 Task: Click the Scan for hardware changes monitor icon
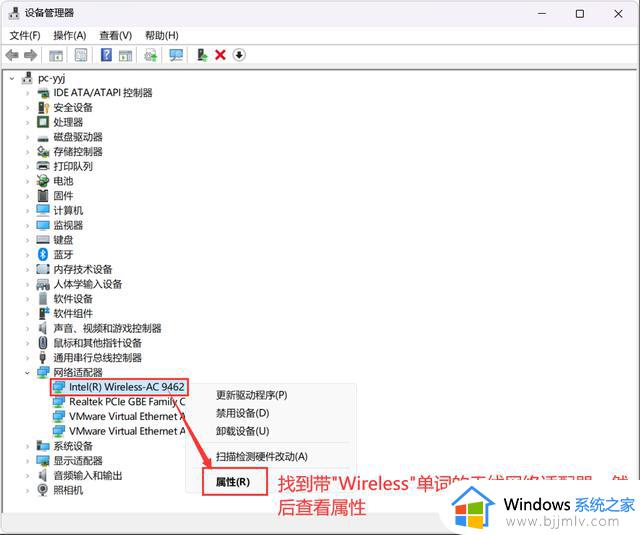pyautogui.click(x=176, y=55)
